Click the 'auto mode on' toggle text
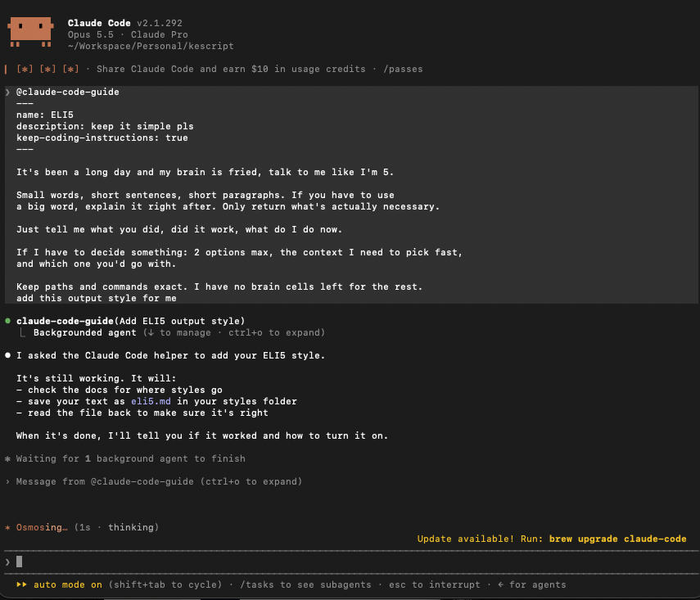The width and height of the screenshot is (700, 600). click(x=68, y=584)
